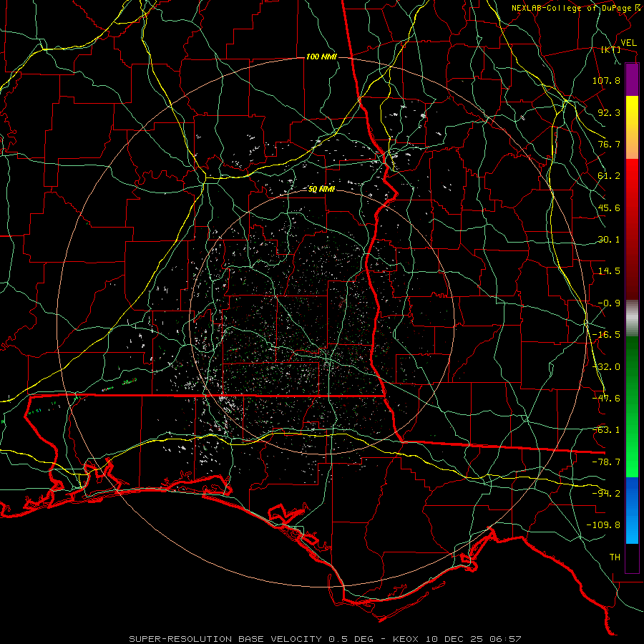Click the 50 NMI range ring label

[x=321, y=190]
